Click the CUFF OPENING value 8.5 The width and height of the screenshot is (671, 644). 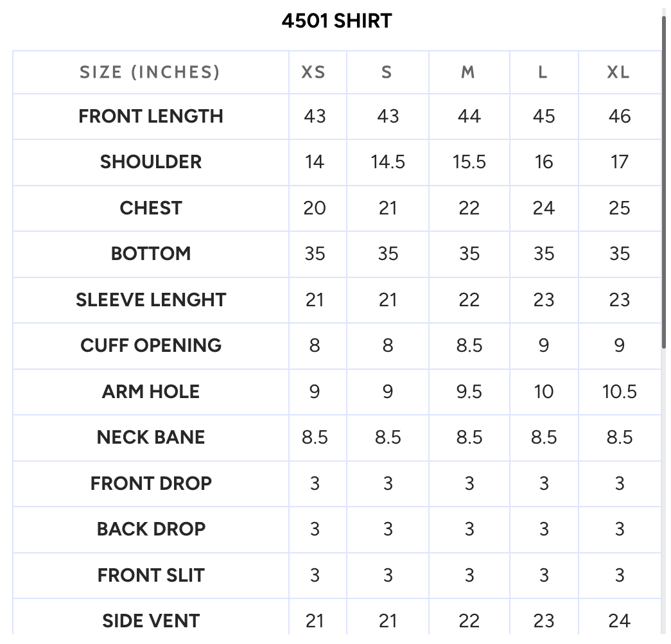pyautogui.click(x=469, y=345)
